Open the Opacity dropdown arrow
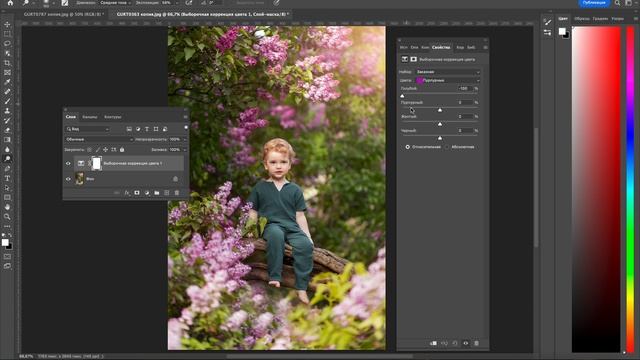The image size is (640, 360). tap(185, 140)
